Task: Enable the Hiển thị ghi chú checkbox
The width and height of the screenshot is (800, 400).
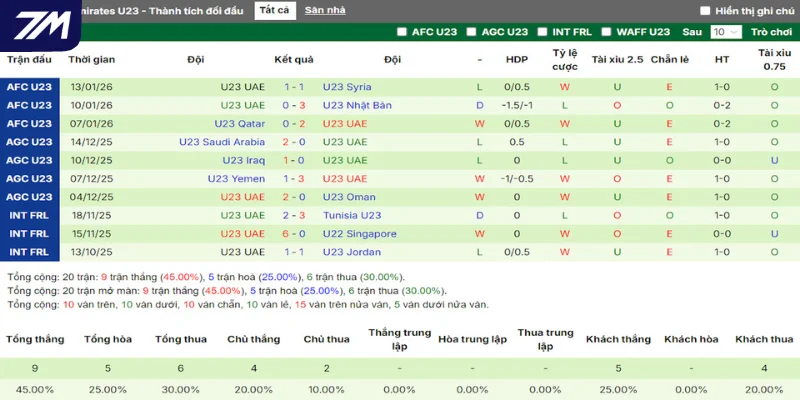Action: tap(706, 11)
